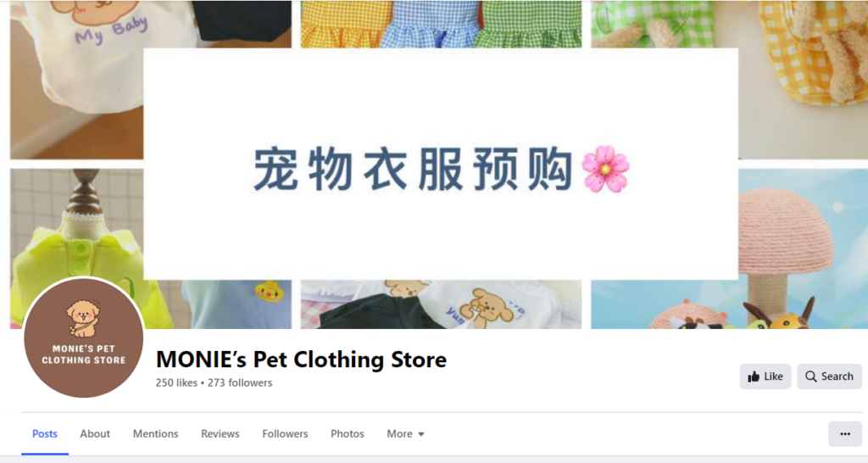This screenshot has width=868, height=463.
Task: Open MONIE's Pet Clothing Store profile picture
Action: click(x=84, y=337)
